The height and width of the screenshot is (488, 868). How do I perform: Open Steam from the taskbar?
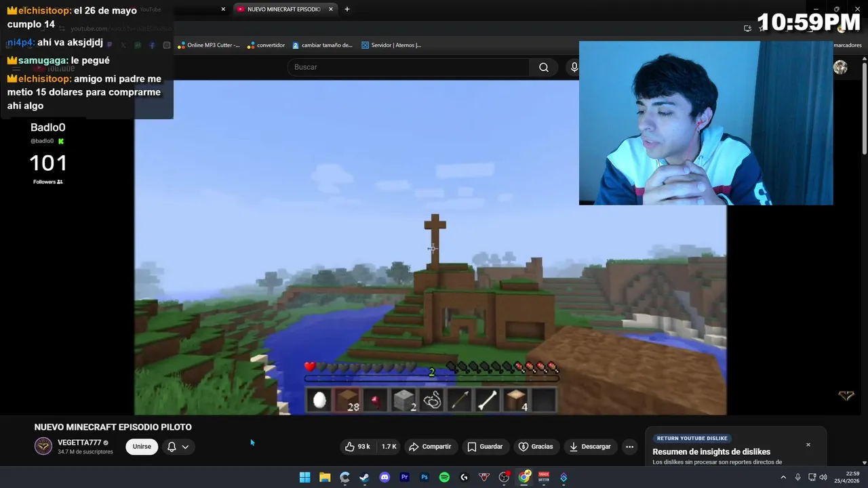coord(365,477)
